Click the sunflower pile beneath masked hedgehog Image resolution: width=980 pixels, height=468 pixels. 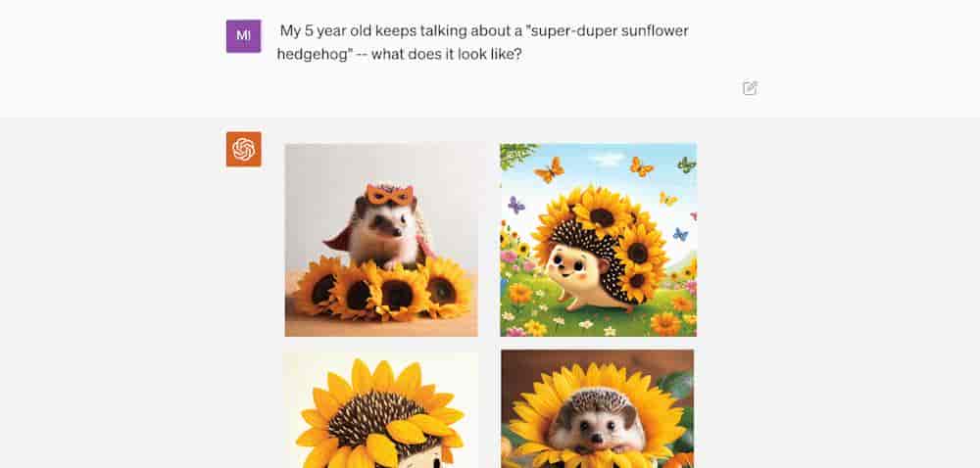(382, 288)
